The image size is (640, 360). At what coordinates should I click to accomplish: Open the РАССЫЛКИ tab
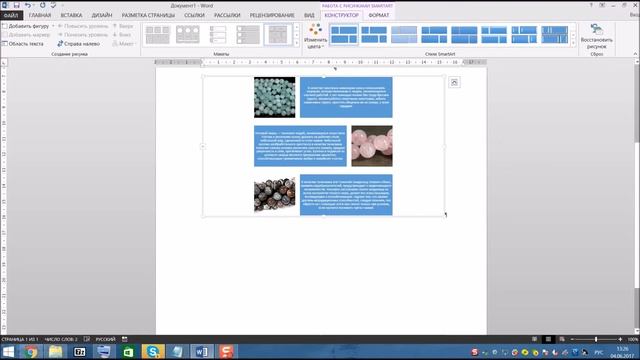coord(227,16)
